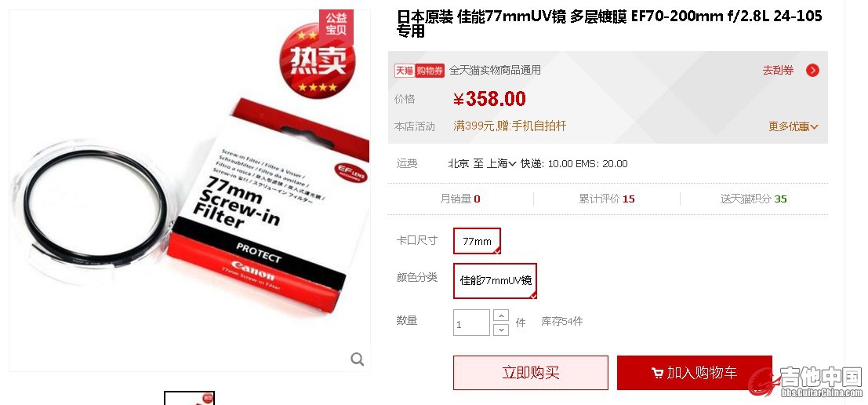Decrease quantity with the down arrow
Screen dimensions: 868x405
tap(500, 330)
